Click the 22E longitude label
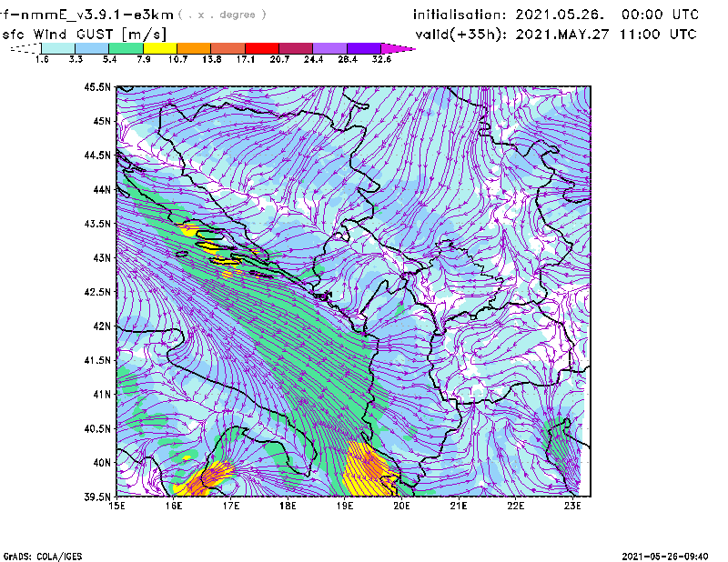Viewport: 728px width, 562px height. [x=515, y=506]
